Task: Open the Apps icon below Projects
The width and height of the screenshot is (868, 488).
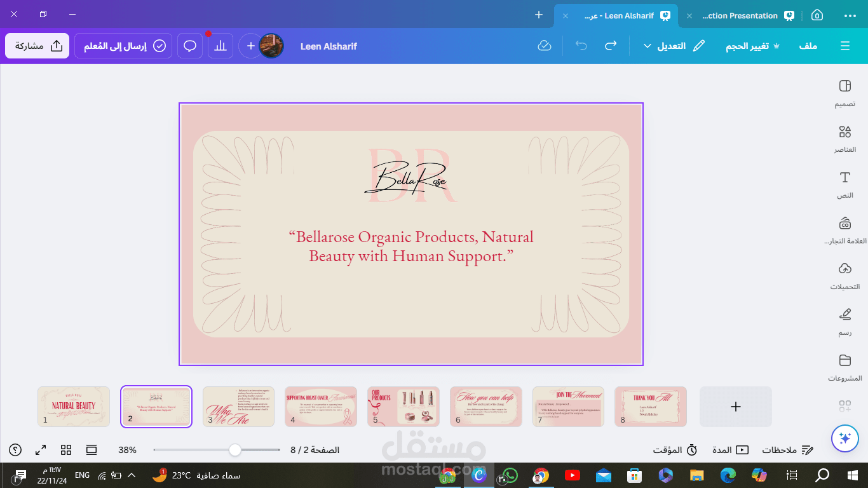Action: pyautogui.click(x=844, y=405)
